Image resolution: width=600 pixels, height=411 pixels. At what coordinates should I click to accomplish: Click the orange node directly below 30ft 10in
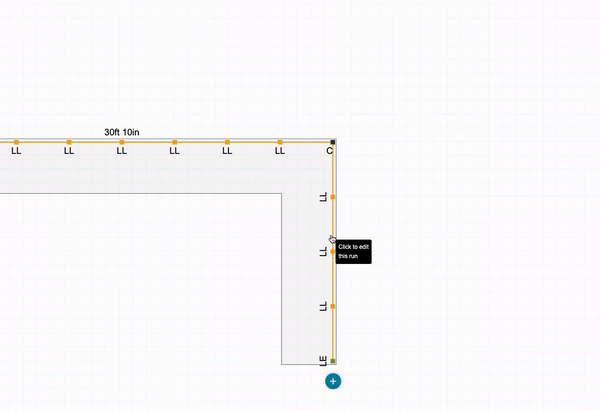tap(122, 142)
